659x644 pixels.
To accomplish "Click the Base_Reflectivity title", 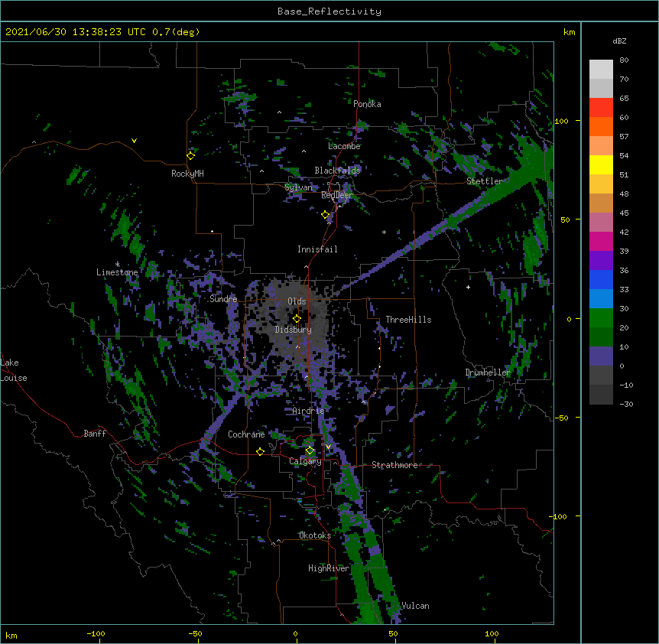I will pyautogui.click(x=329, y=11).
